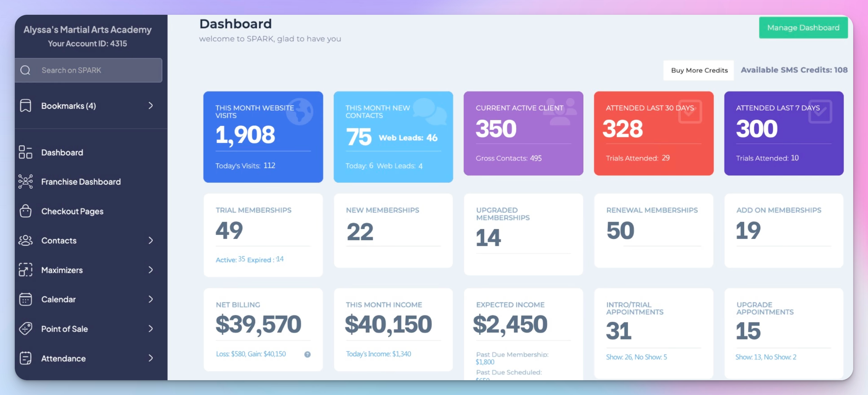The height and width of the screenshot is (395, 868).
Task: Click the search magnifier icon
Action: 25,70
